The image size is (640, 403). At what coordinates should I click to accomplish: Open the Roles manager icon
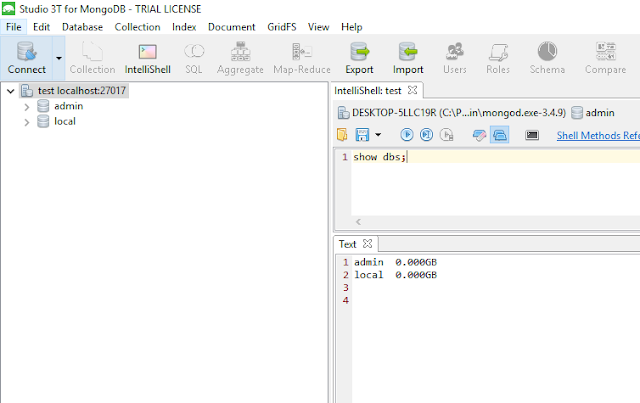pyautogui.click(x=498, y=58)
